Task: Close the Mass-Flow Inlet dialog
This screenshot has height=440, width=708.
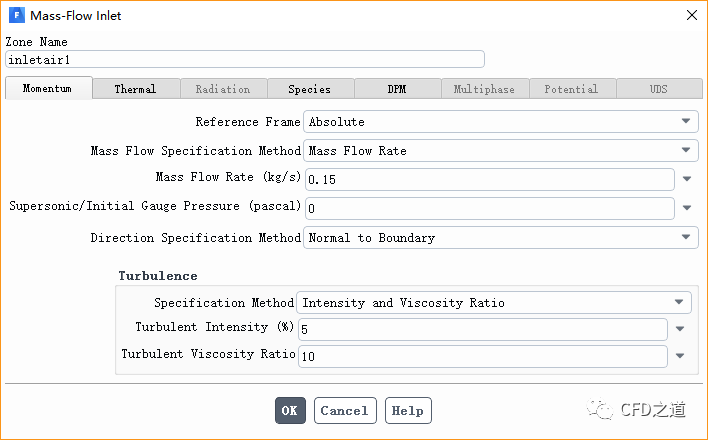Action: pyautogui.click(x=690, y=16)
